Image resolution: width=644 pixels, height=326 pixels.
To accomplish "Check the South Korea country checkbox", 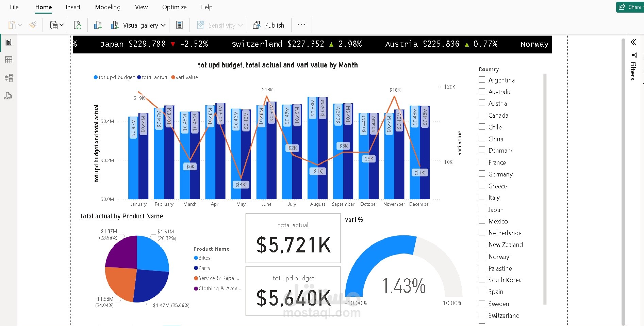I will [482, 279].
